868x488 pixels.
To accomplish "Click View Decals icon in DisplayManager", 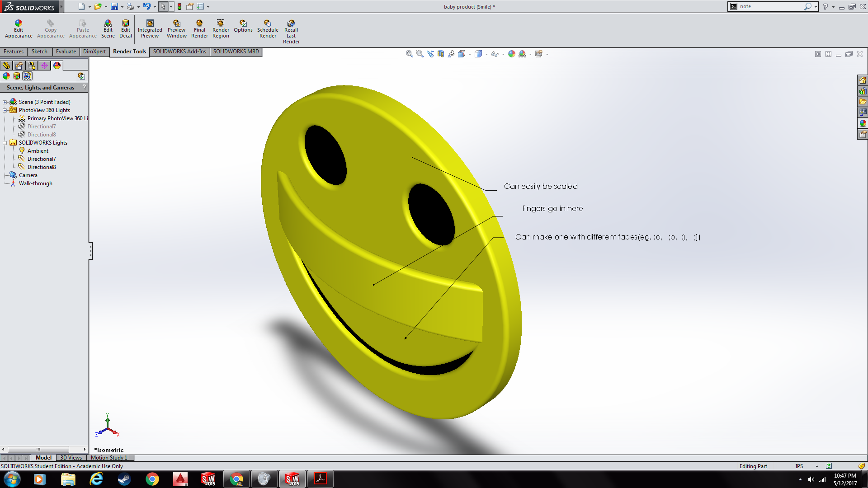I will click(17, 76).
